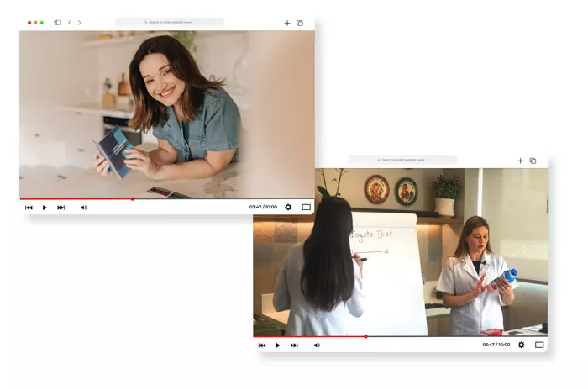
Task: Click the address bar of the top-left browser window
Action: point(170,22)
